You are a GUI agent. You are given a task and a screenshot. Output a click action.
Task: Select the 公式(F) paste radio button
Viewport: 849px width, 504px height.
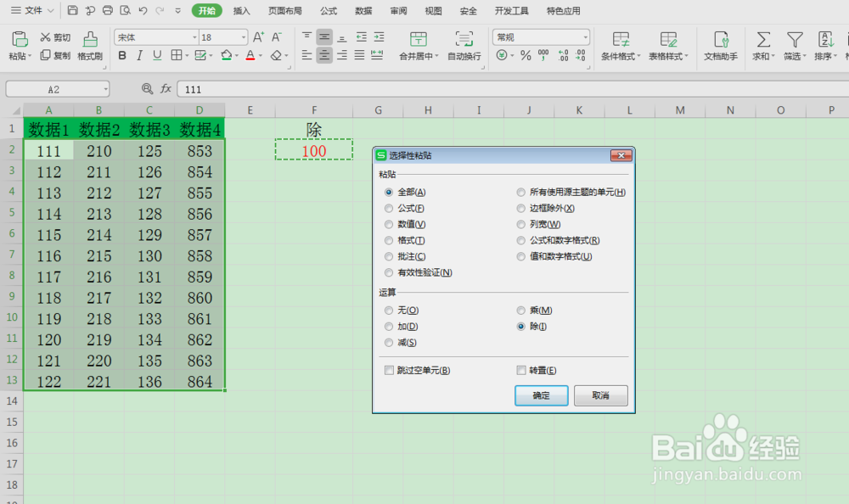(x=389, y=209)
